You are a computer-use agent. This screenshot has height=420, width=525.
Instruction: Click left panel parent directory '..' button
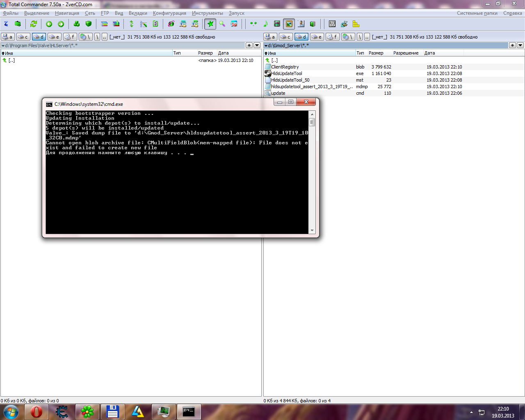tap(105, 37)
